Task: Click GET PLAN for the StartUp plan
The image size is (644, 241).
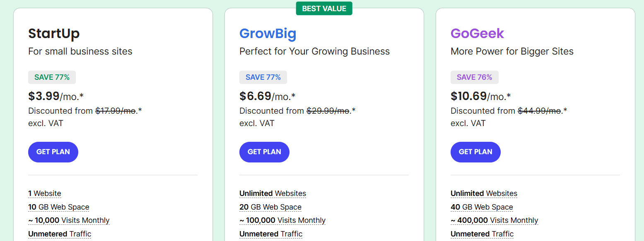Action: pos(53,152)
